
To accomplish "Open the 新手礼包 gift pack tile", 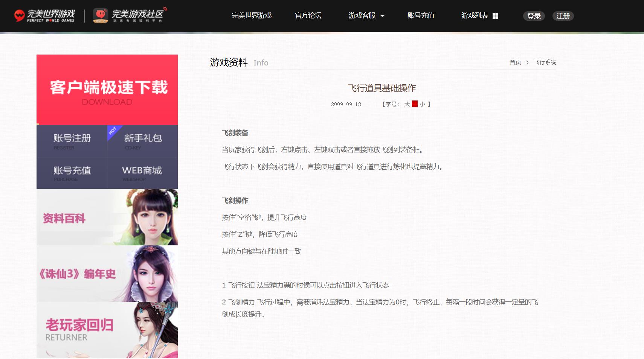I will click(x=143, y=141).
